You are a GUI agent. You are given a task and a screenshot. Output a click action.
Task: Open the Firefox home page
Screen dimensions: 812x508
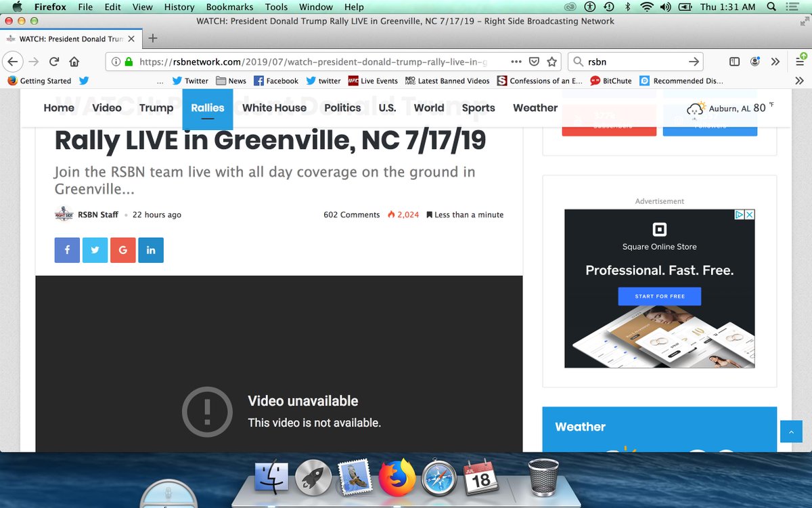(74, 62)
